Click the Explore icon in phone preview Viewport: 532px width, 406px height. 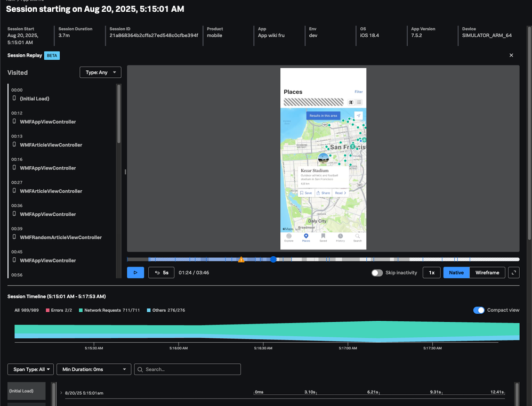tap(289, 237)
